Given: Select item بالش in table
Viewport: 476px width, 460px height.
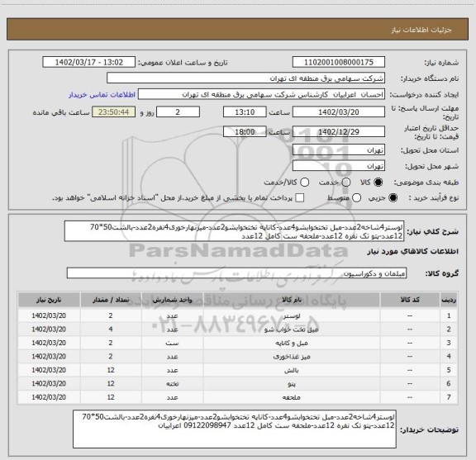Looking at the screenshot, I should [292, 370].
